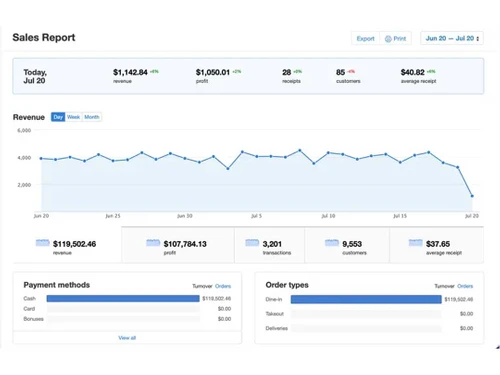The width and height of the screenshot is (500, 375).
Task: Click View all under Payment methods
Action: pos(127,338)
